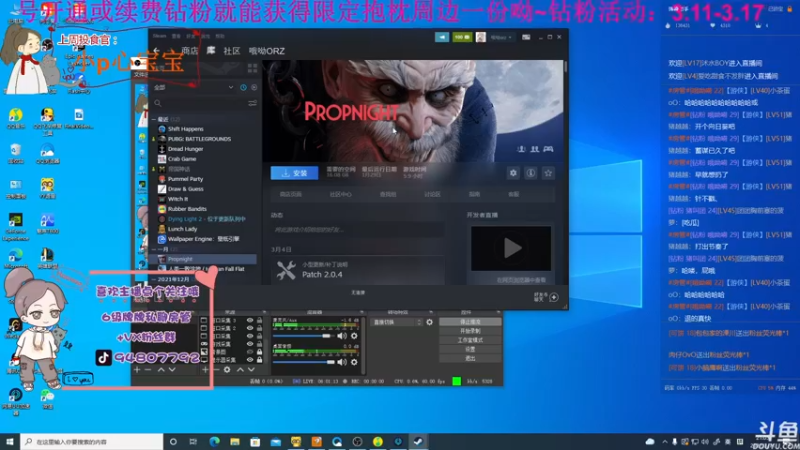
Task: Click 工作室模式 button in OBS
Action: pos(470,340)
